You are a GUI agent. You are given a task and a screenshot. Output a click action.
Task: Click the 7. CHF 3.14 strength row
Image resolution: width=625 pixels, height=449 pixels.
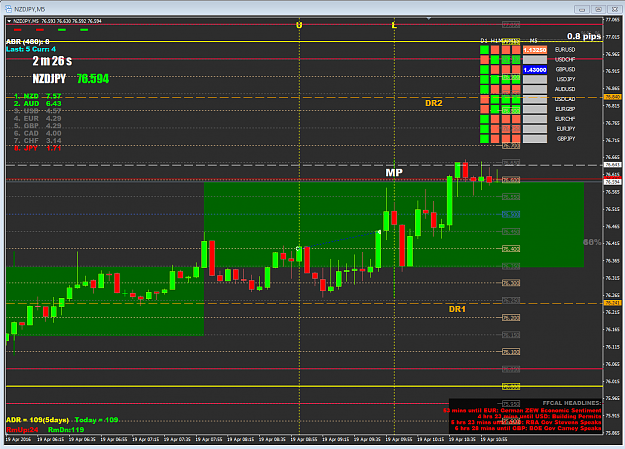(x=37, y=140)
